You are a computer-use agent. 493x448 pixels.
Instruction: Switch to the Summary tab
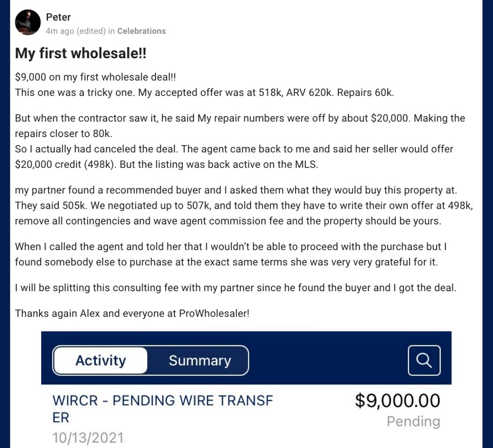(x=199, y=361)
